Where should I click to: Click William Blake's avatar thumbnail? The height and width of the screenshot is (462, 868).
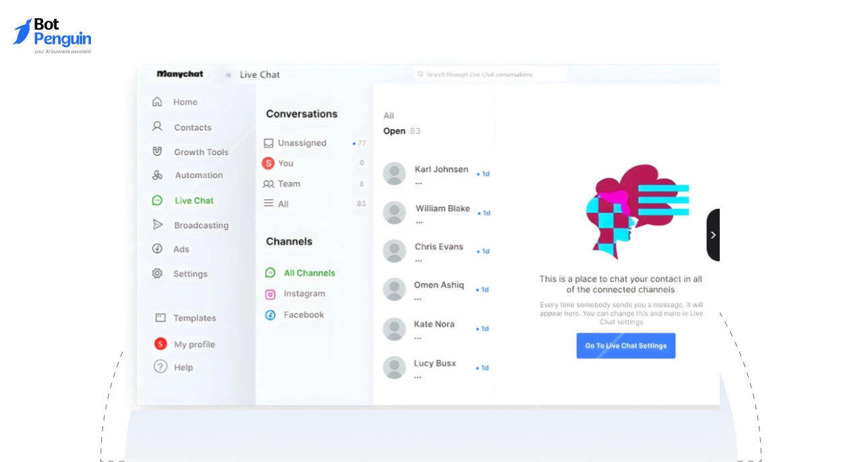coord(394,213)
